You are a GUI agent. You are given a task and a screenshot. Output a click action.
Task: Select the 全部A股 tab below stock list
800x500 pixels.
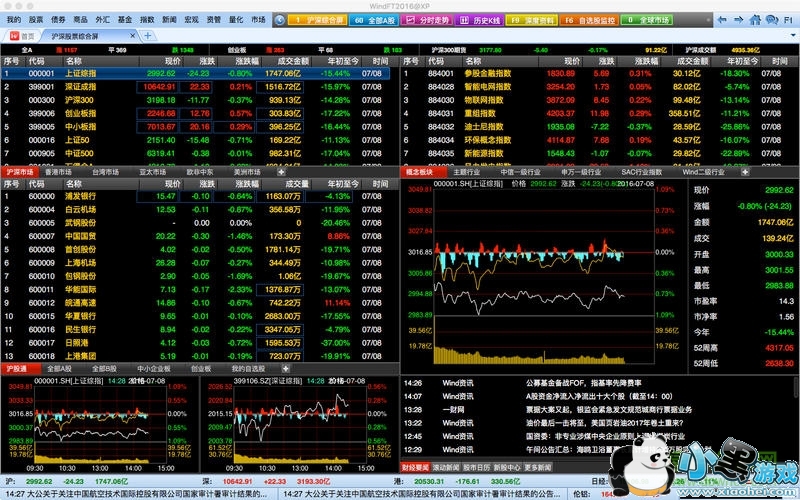pos(59,369)
